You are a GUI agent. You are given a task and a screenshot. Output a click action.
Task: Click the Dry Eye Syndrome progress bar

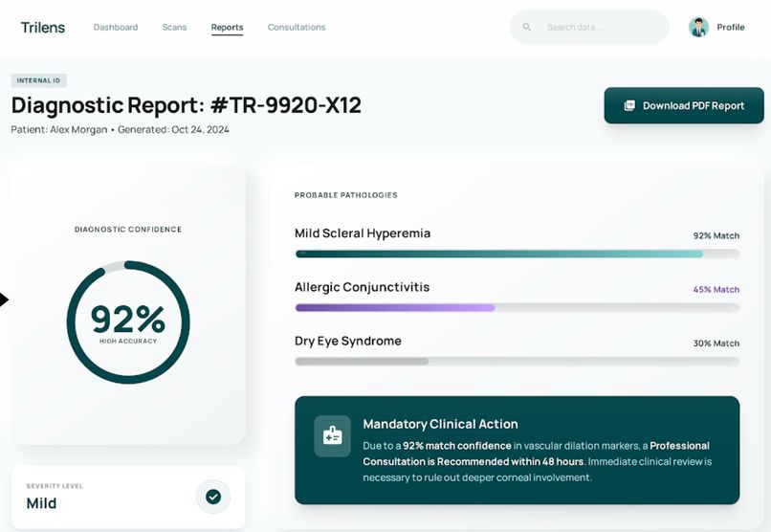point(518,362)
